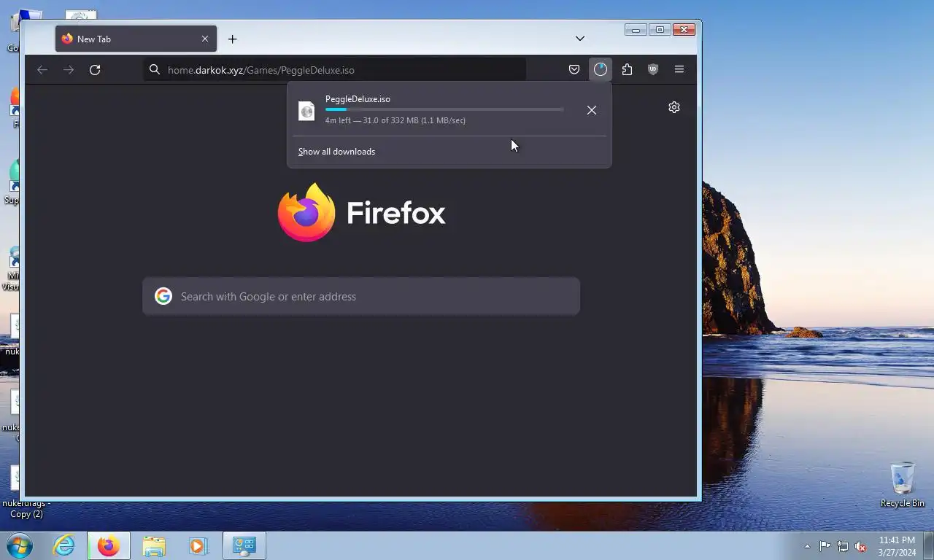Select the New Tab tab

pyautogui.click(x=136, y=39)
